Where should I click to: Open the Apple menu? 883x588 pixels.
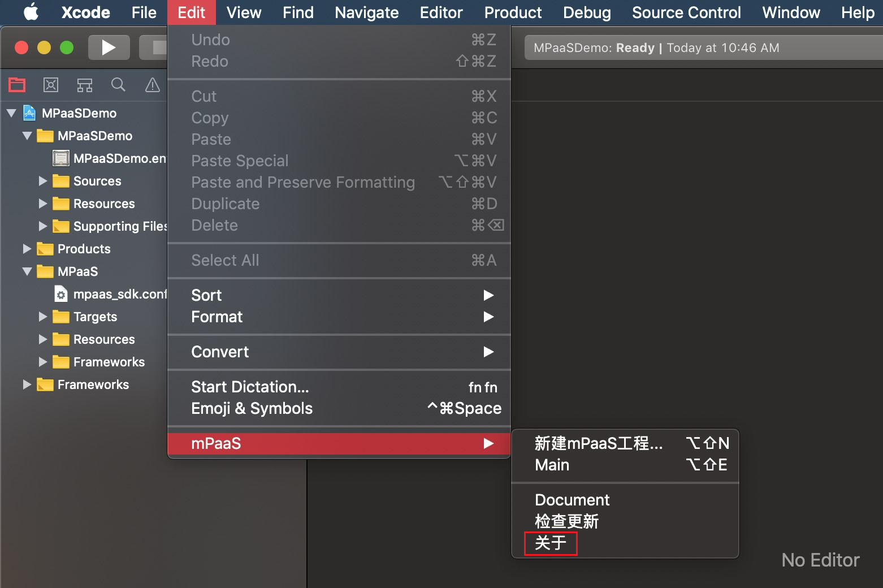click(x=29, y=12)
